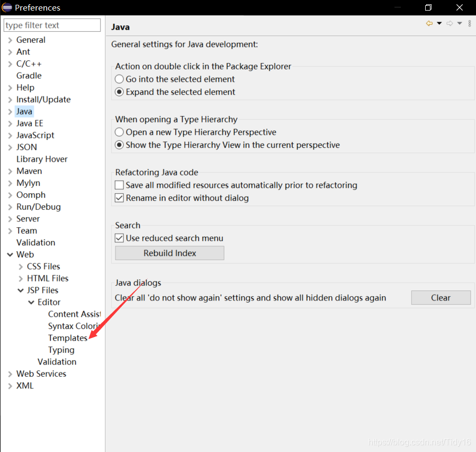Expand the C/C++ tree node

point(10,64)
